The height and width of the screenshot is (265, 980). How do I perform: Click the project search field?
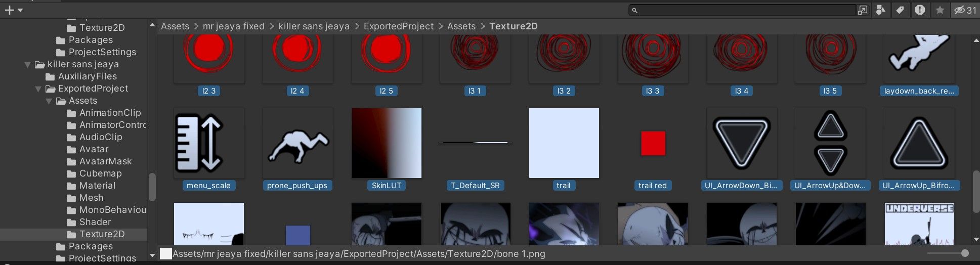pos(742,10)
